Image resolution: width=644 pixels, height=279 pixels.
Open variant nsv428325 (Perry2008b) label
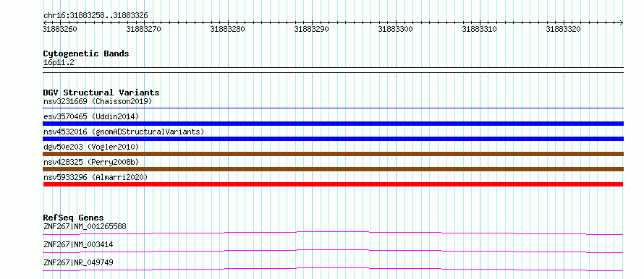tap(91, 162)
